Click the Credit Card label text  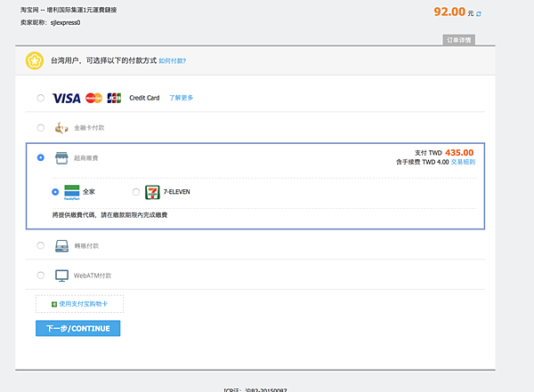point(144,98)
